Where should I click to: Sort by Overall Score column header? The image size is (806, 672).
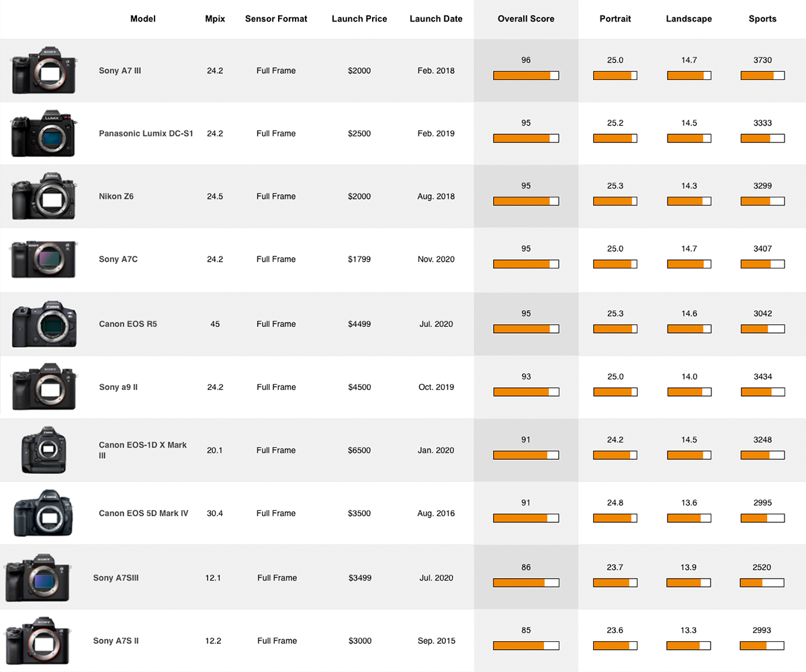point(526,19)
